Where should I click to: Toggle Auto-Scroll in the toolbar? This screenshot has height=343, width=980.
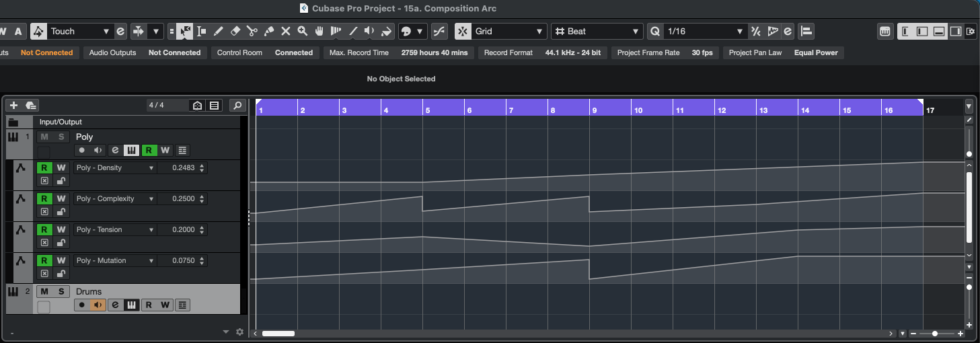click(x=139, y=31)
